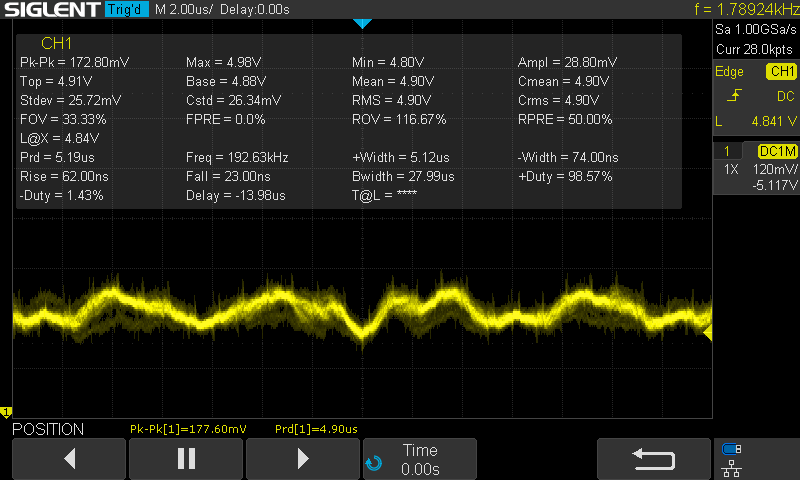Click the Prd[1]=4.90us bottom readout
800x480 pixels.
tap(316, 429)
